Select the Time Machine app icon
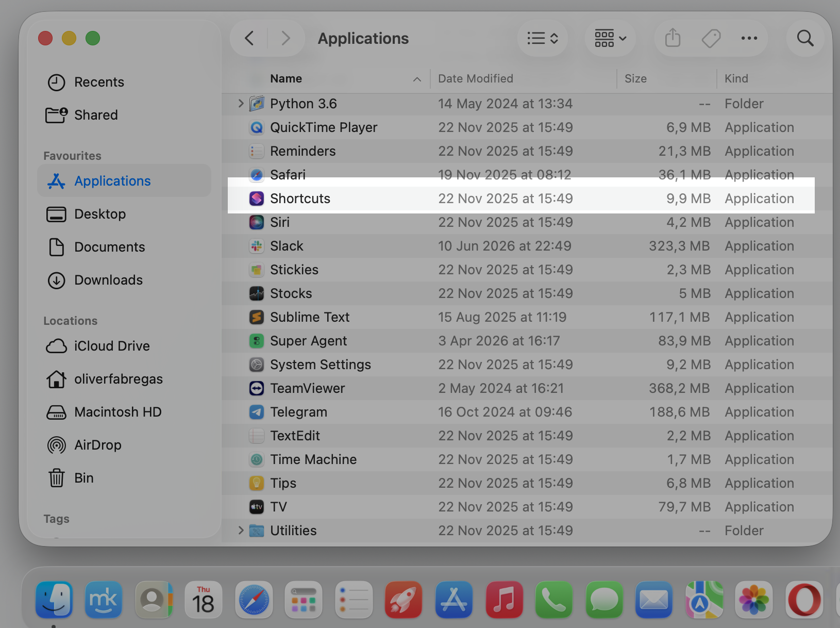 257,459
